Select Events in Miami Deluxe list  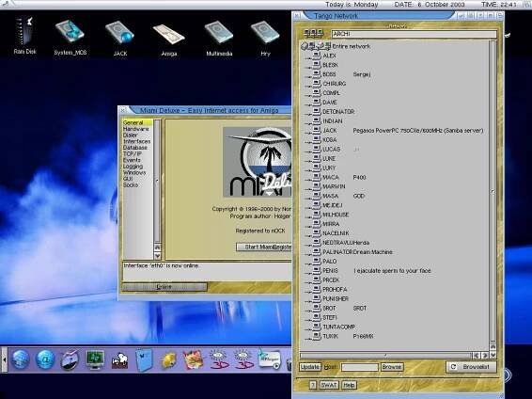138,160
